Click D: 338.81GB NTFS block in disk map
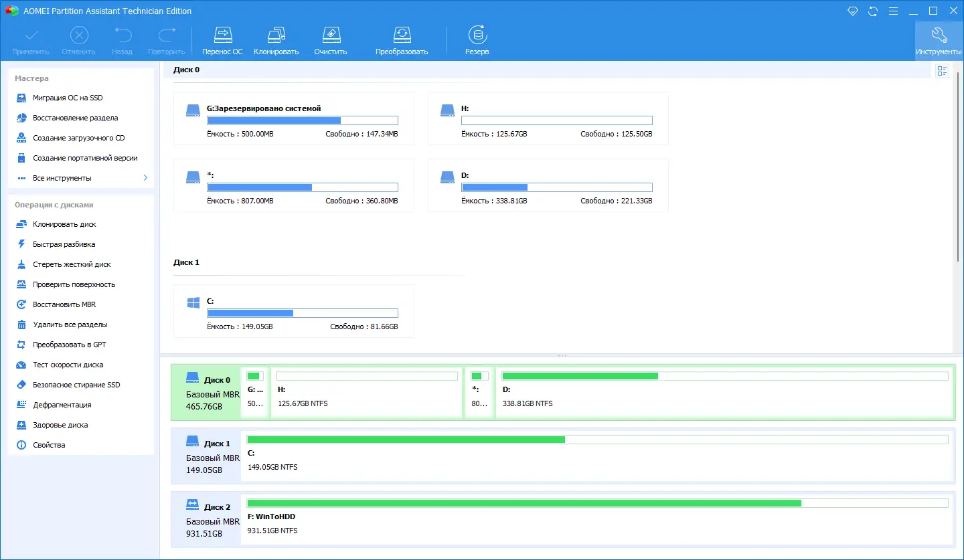 (725, 392)
